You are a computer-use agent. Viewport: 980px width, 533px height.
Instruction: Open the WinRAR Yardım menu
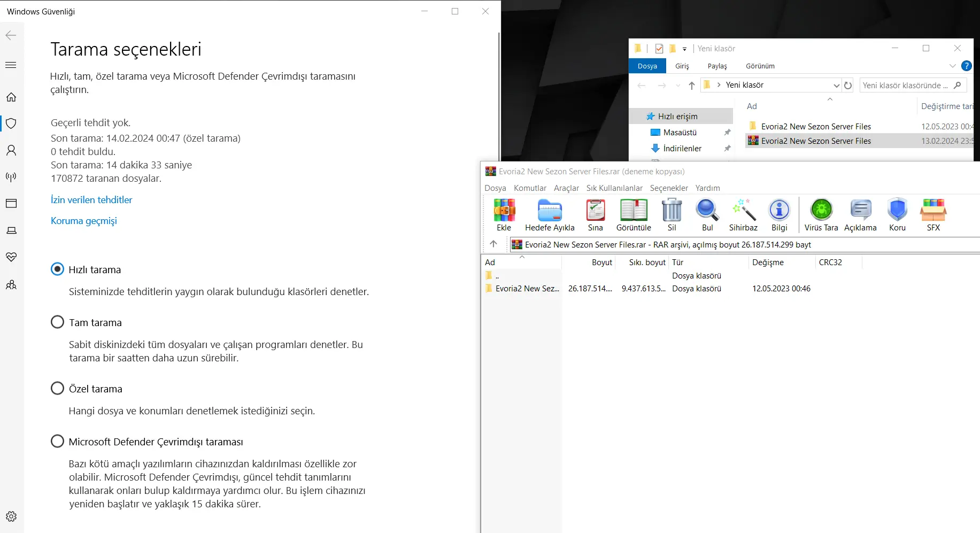click(x=707, y=188)
